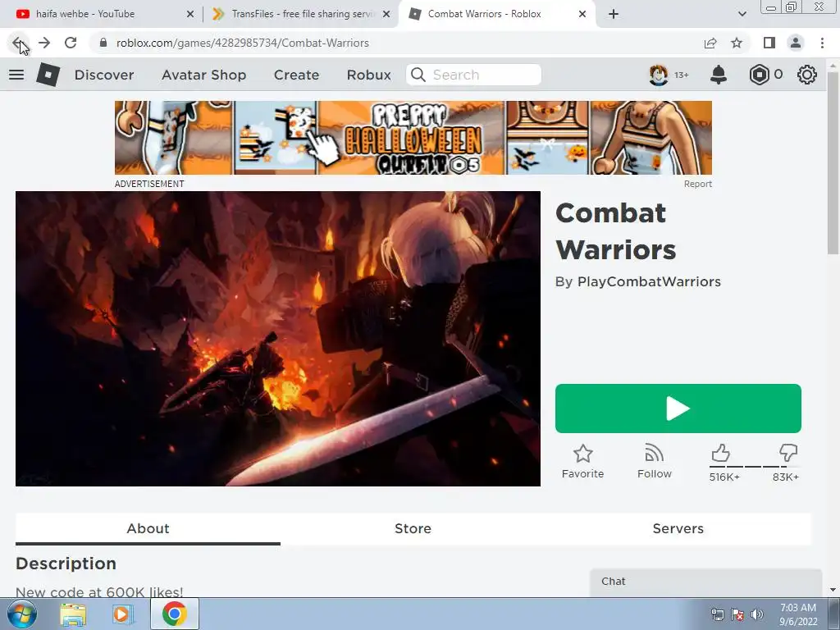This screenshot has height=630, width=840.
Task: Open the avatar profile picture
Action: tap(659, 75)
